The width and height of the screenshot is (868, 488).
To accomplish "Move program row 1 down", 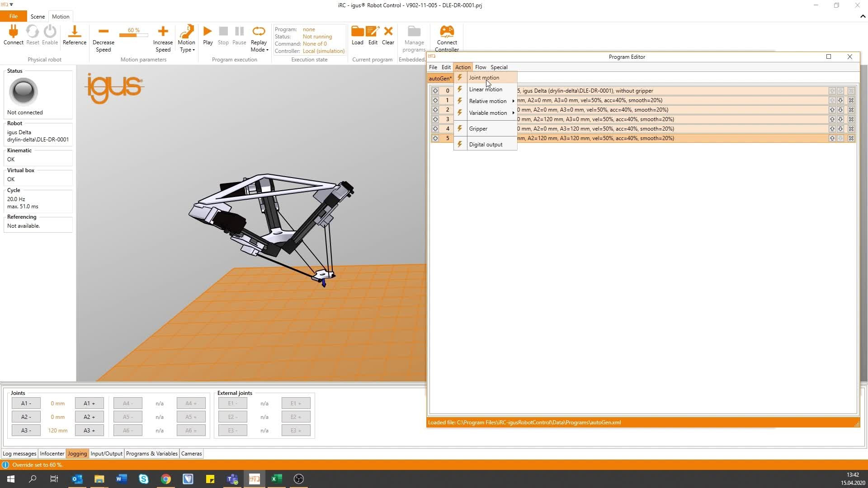I will [840, 100].
